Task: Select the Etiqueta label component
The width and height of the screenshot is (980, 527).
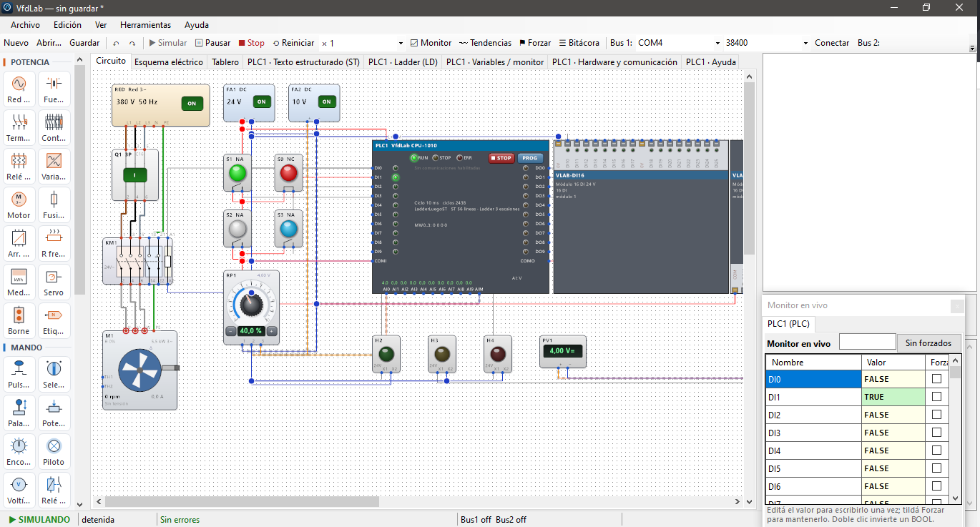Action: 54,320
